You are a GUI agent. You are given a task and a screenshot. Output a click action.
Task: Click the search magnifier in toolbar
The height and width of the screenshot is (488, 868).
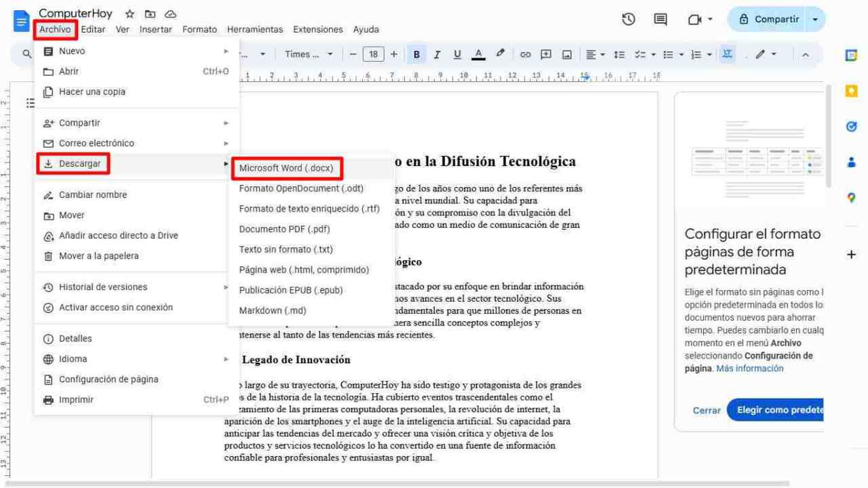pos(27,54)
